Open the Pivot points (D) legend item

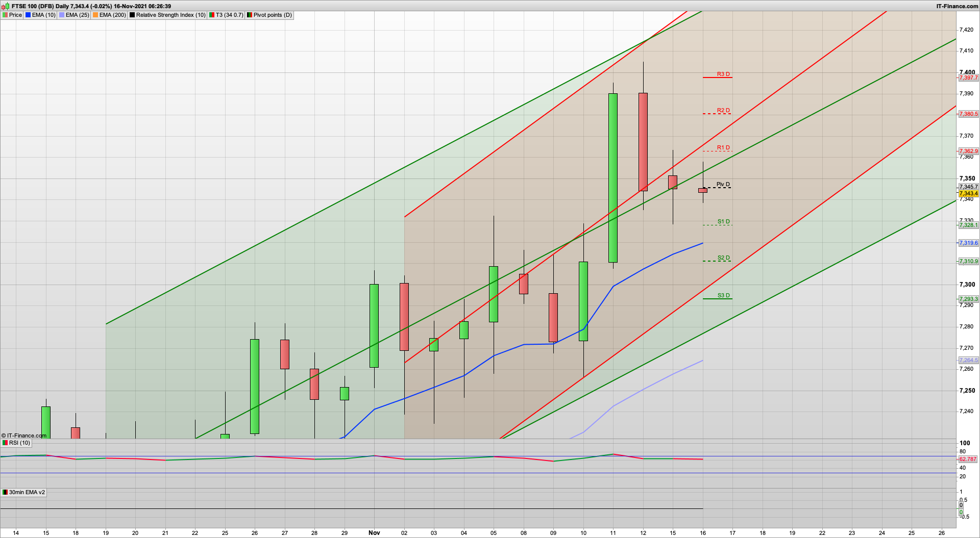269,15
